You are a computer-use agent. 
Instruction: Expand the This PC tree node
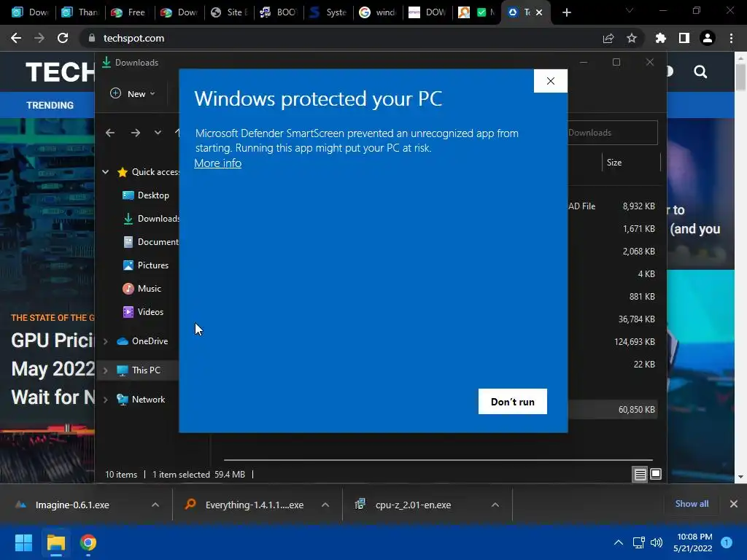pyautogui.click(x=105, y=370)
